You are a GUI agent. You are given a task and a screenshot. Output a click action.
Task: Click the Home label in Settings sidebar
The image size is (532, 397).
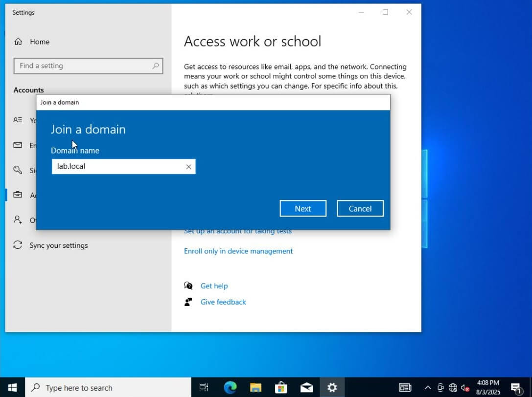coord(40,42)
